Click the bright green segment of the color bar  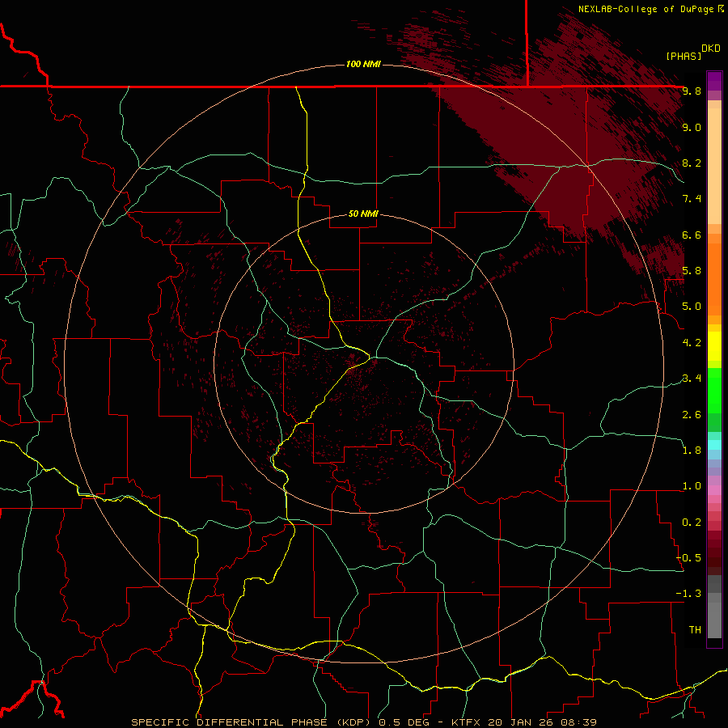[714, 390]
